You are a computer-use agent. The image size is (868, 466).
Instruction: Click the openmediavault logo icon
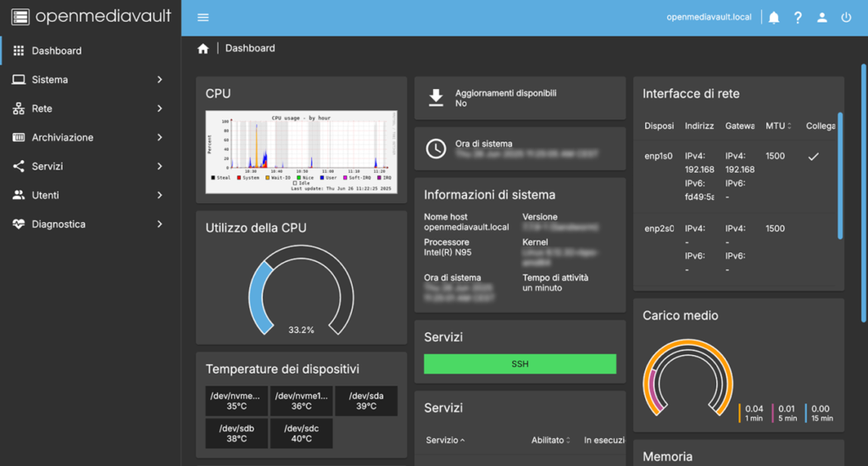pos(20,17)
